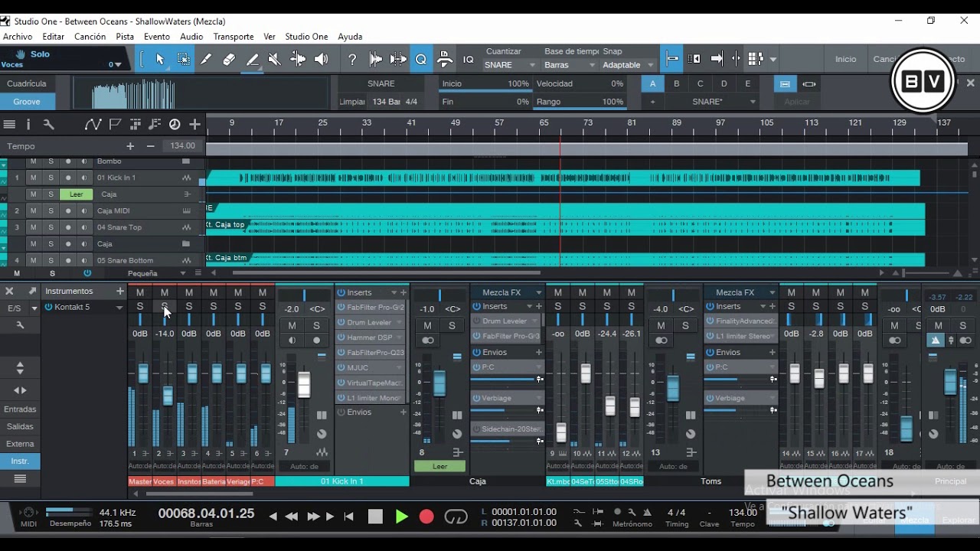Screen dimensions: 980x551
Task: Toggle power on Hammer DSP insert
Action: point(341,337)
